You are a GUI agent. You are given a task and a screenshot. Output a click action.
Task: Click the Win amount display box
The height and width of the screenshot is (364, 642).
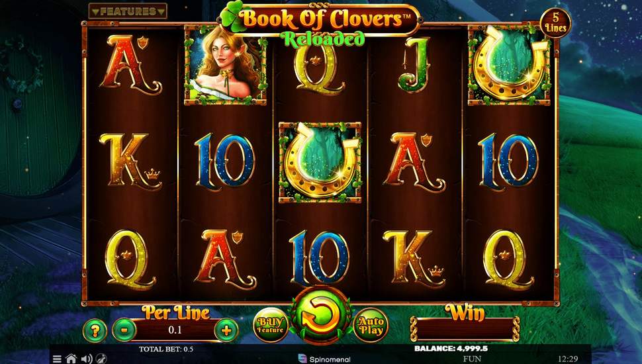(466, 328)
